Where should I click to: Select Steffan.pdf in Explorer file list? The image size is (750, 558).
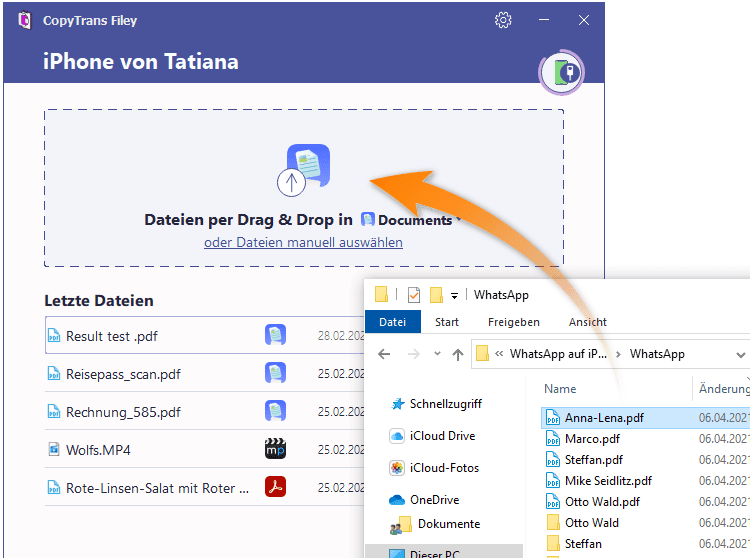(x=646, y=460)
